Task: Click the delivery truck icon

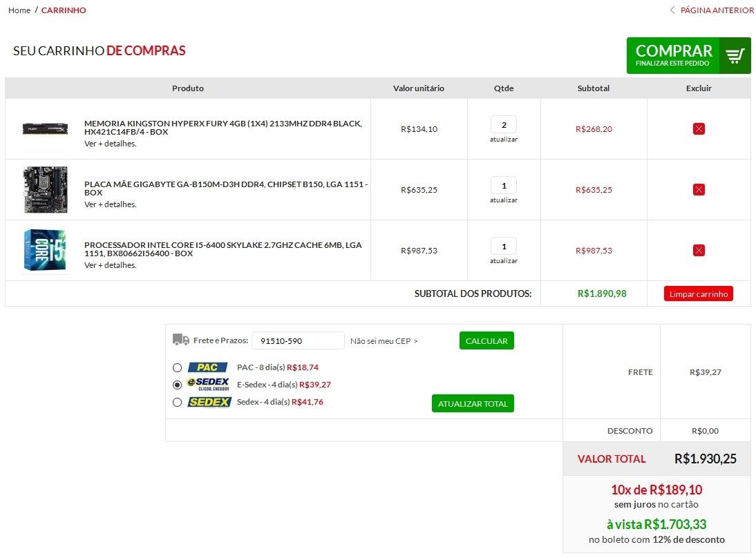Action: 181,340
